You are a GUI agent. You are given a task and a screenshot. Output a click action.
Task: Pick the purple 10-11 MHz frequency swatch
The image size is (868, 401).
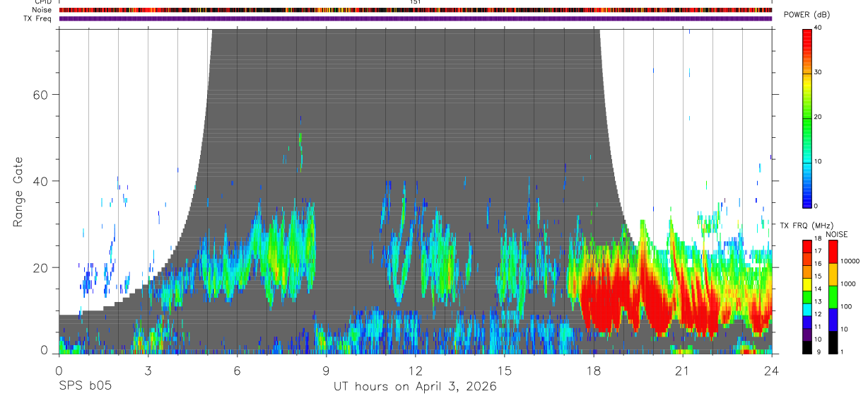pos(807,335)
